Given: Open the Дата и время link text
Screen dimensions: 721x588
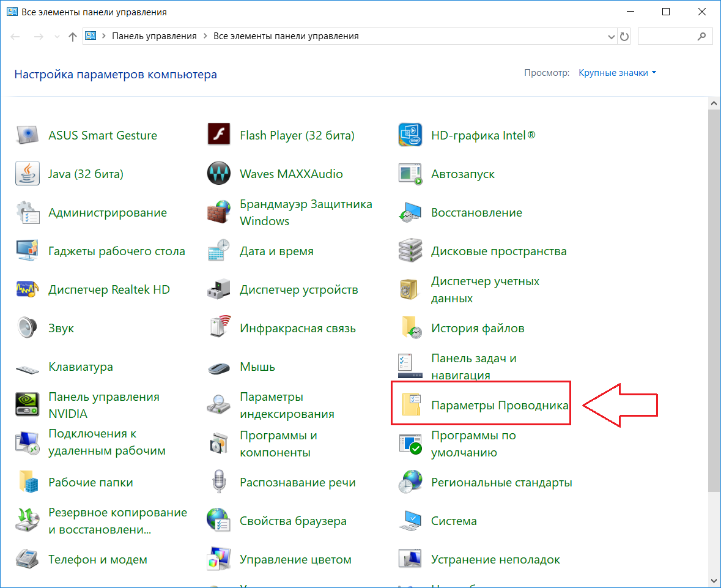Looking at the screenshot, I should point(276,251).
